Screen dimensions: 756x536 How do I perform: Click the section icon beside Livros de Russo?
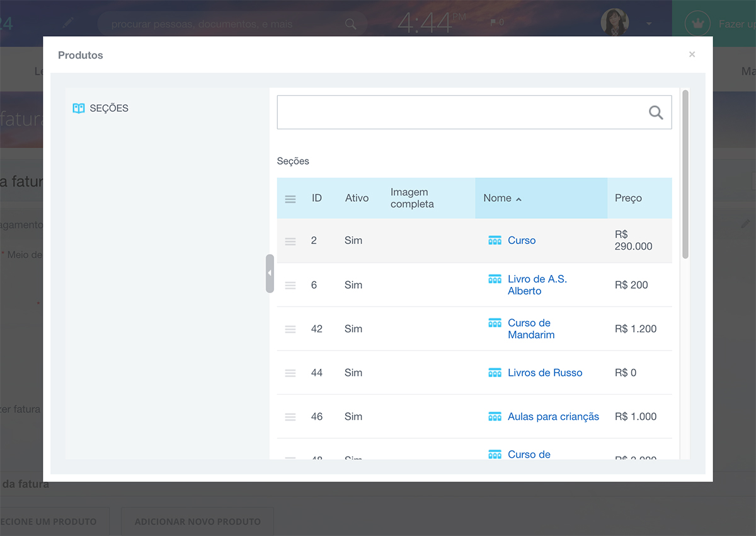pyautogui.click(x=495, y=373)
